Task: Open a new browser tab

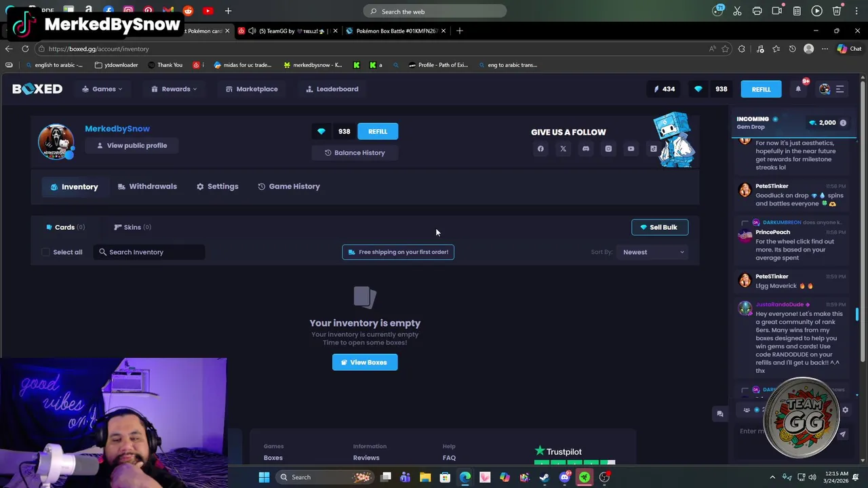Action: pos(459,30)
